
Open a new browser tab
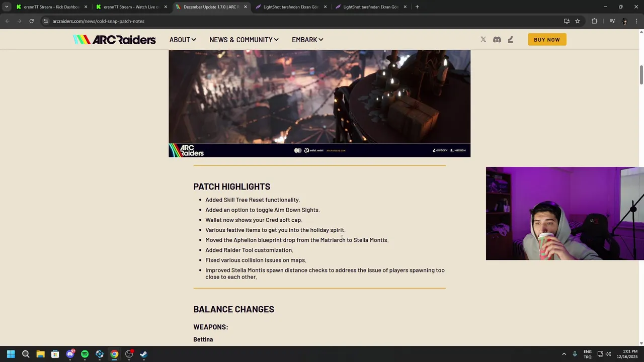pos(417,7)
